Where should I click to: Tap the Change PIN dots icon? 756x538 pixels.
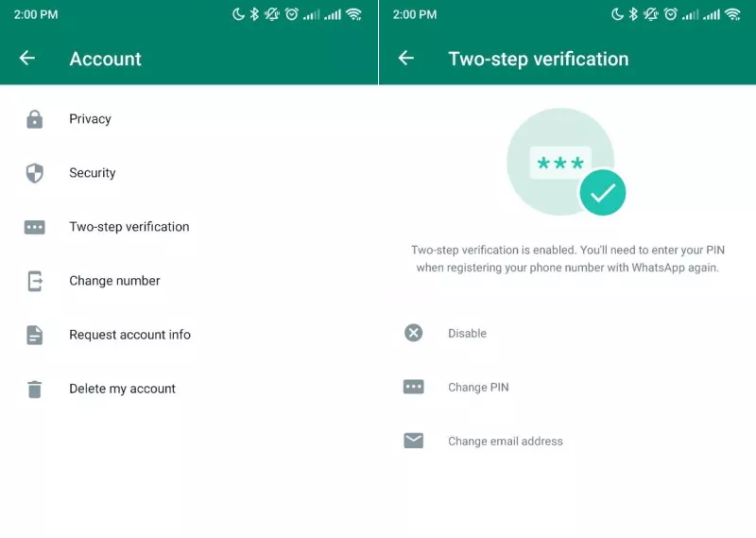pos(414,387)
